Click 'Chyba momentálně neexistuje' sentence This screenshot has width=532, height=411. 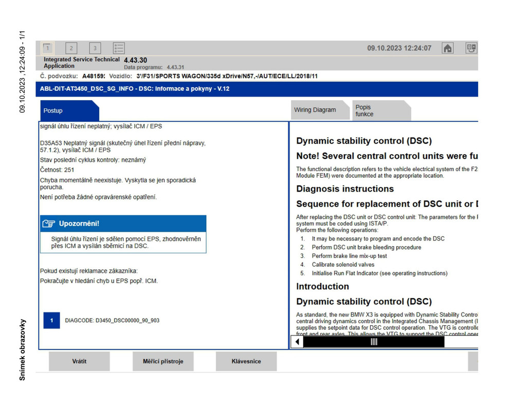118,183
